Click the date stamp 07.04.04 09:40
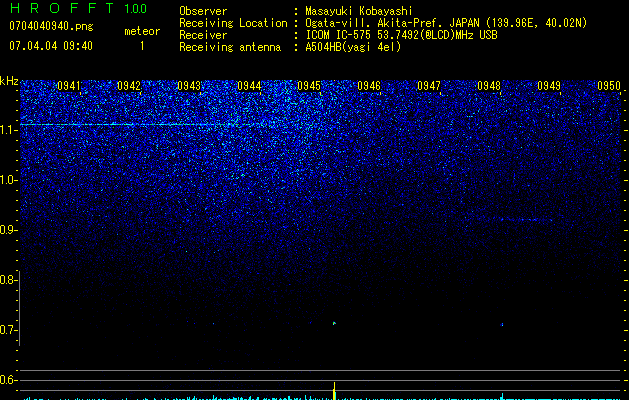Viewport: 629px width, 400px height. click(51, 45)
